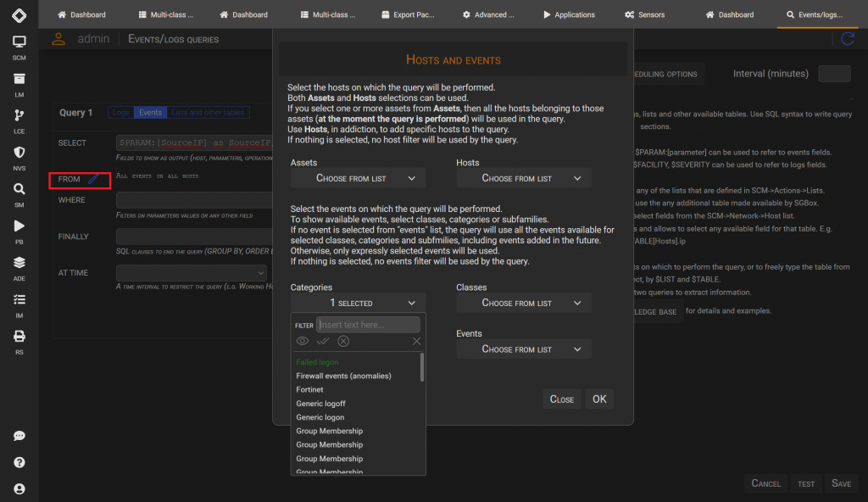868x502 pixels.
Task: Open the Events Choose from list dropdown
Action: 524,349
